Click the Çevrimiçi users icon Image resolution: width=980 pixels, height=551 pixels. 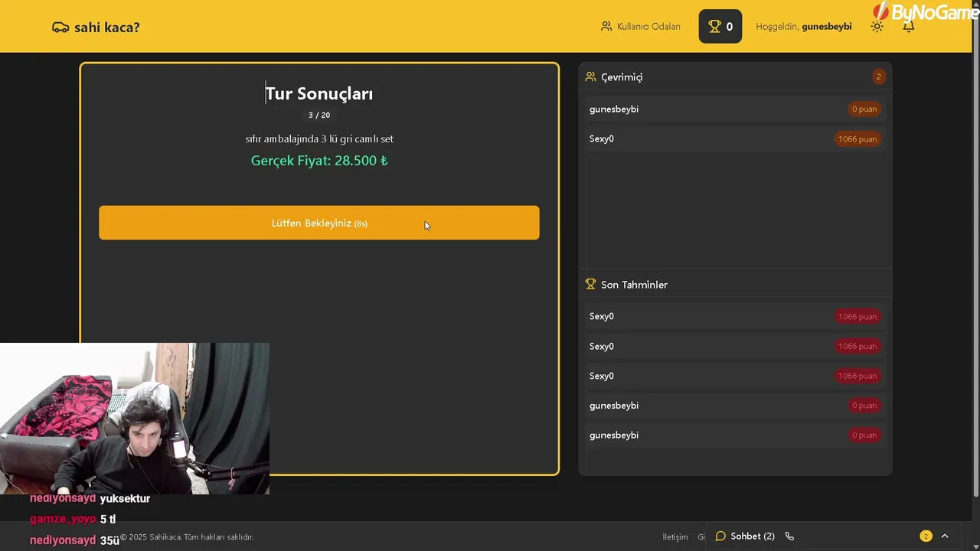click(590, 77)
